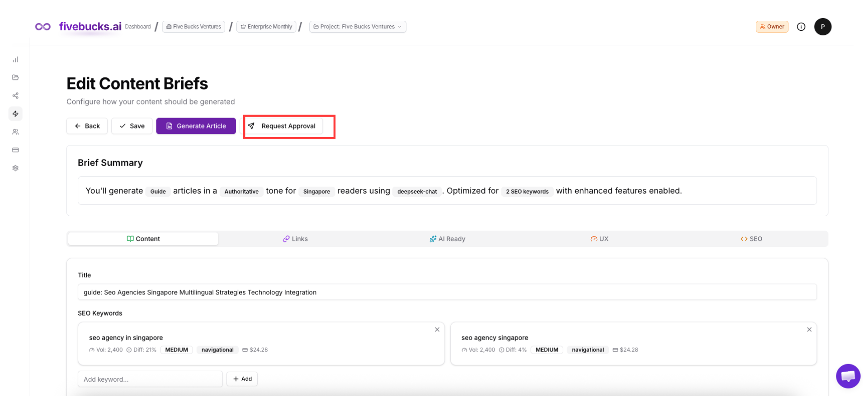Click the Add keyword input field

150,379
